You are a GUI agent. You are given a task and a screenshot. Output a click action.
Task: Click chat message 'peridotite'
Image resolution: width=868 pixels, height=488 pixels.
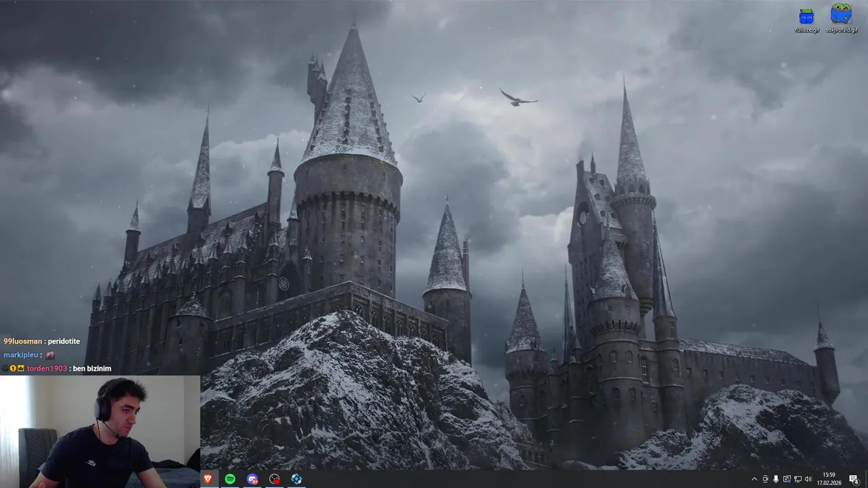tap(64, 342)
